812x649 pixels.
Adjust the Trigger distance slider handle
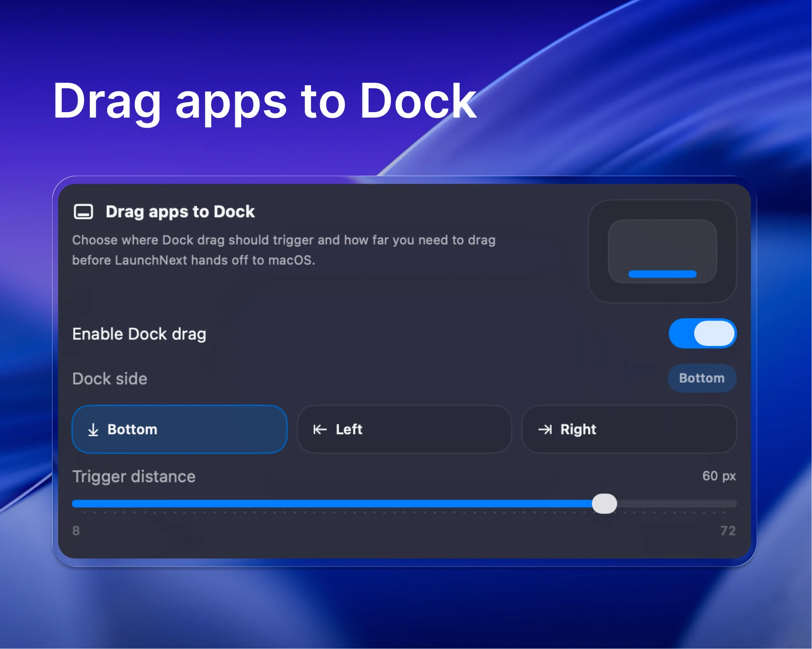[x=605, y=504]
